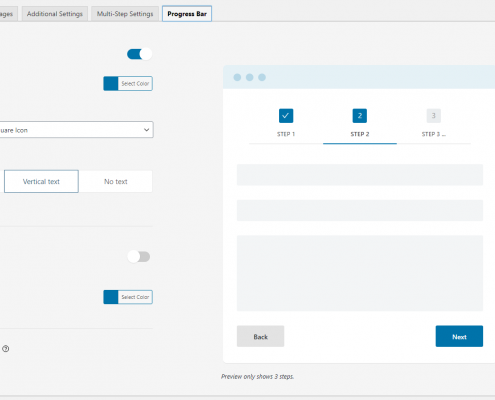
Task: Disable the top enabled toggle switch
Action: [139, 54]
